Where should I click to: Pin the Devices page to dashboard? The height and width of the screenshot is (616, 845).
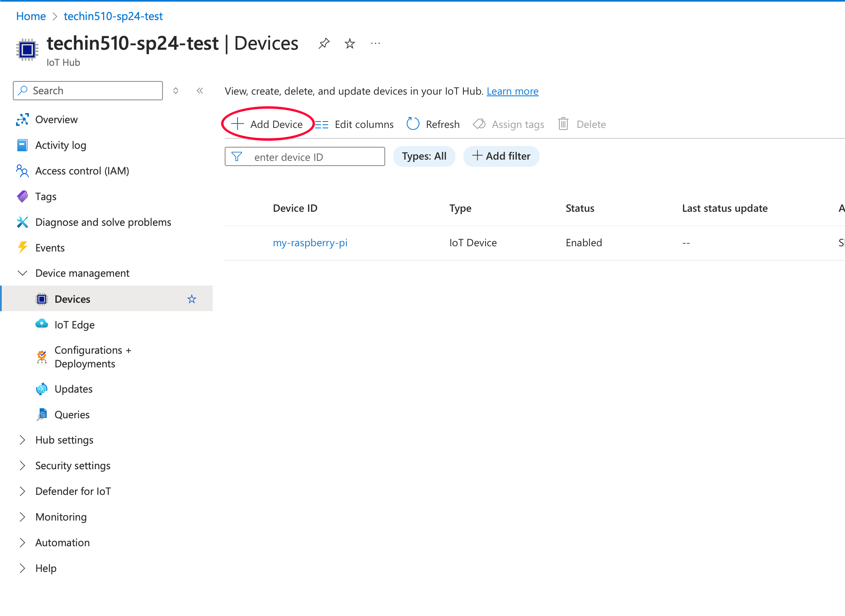pyautogui.click(x=324, y=43)
